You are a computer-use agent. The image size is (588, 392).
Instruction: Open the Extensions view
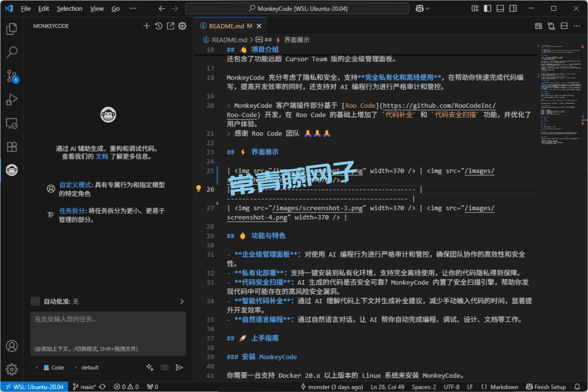coord(11,146)
